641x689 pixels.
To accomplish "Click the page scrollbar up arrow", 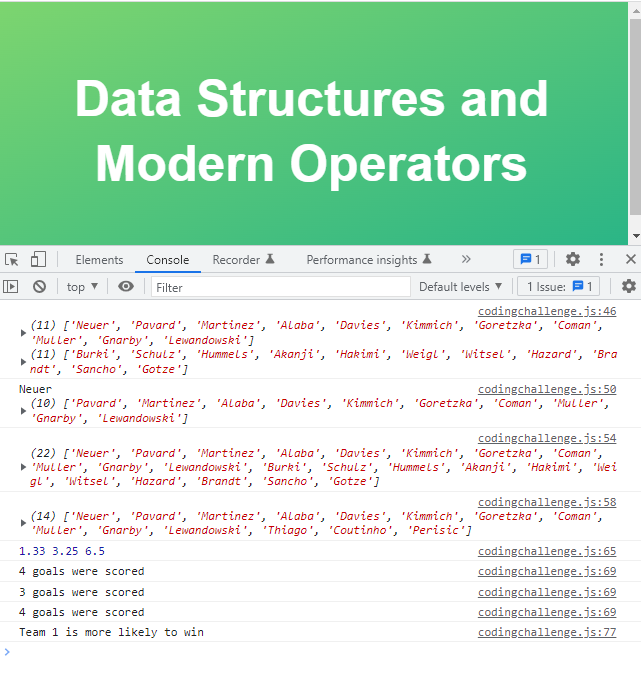I will (636, 11).
